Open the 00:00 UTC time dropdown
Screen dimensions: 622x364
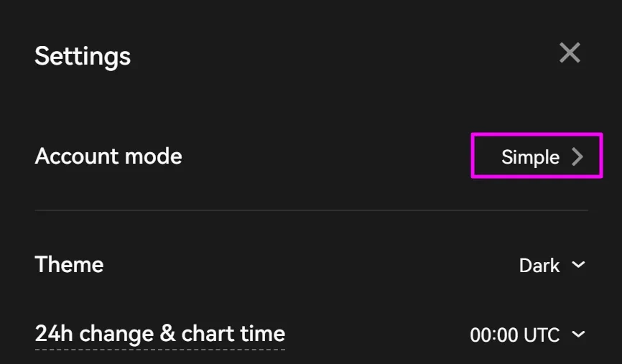527,334
